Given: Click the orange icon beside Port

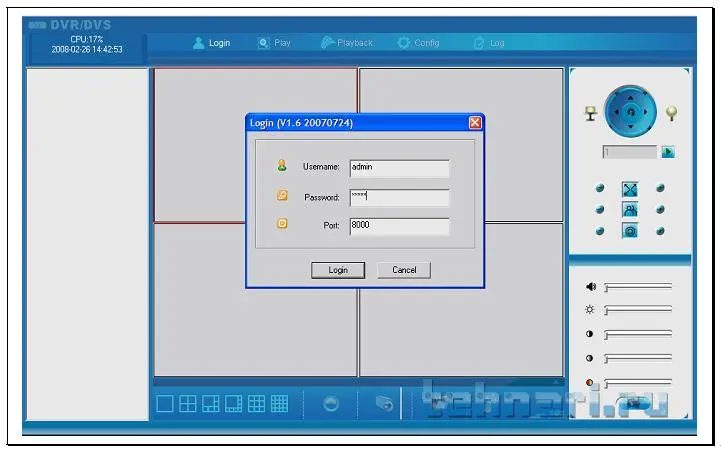Looking at the screenshot, I should (282, 224).
